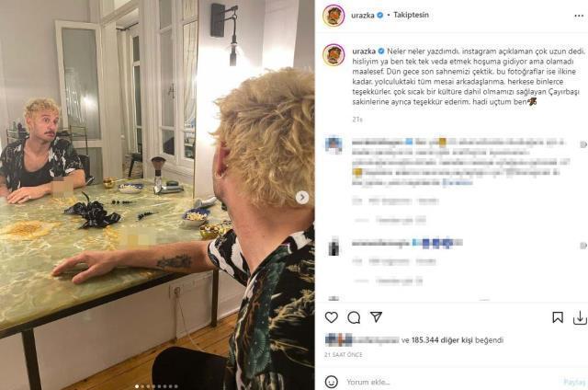The image size is (588, 390).
Task: Click the urazka profile avatar in header
Action: 334,16
